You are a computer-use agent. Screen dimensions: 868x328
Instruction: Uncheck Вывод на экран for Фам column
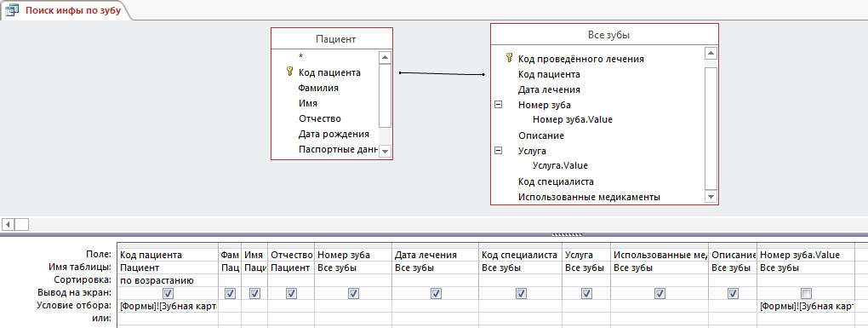(x=231, y=293)
